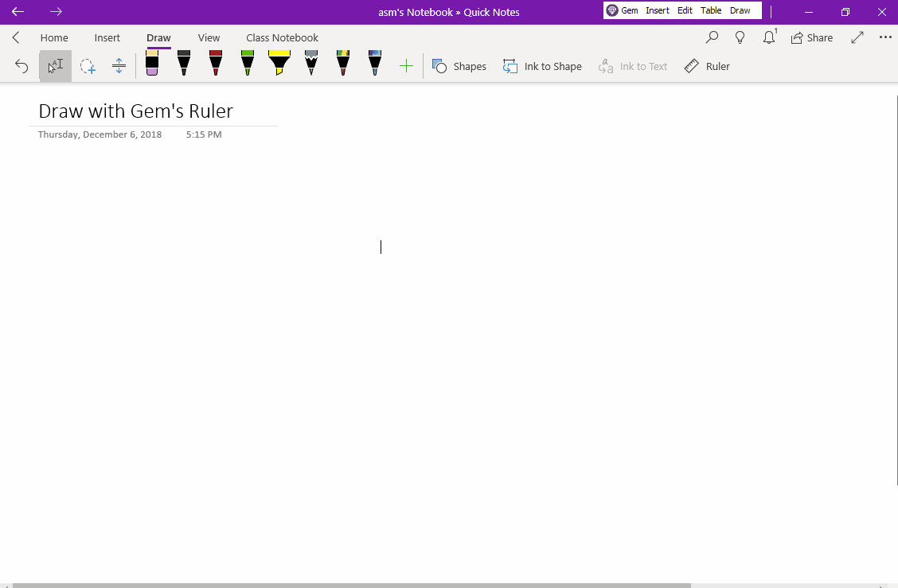This screenshot has width=898, height=588.
Task: Pick the green pen
Action: (248, 63)
